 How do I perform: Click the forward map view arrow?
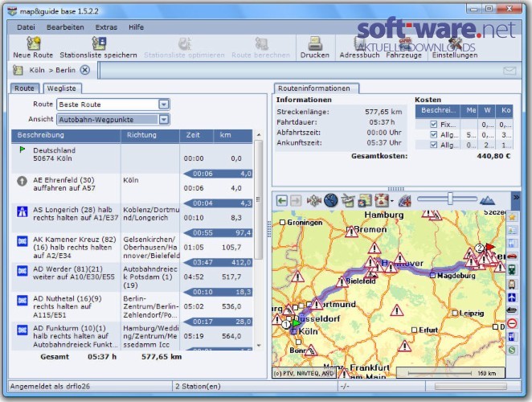[296, 201]
